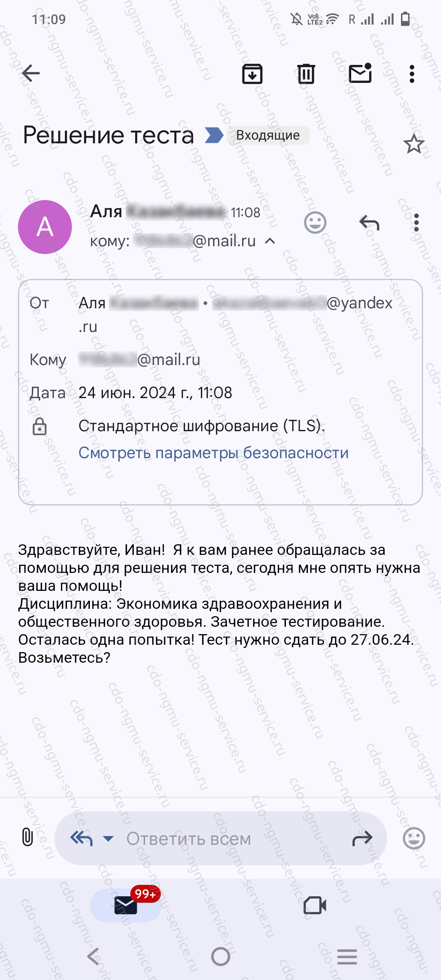Image resolution: width=441 pixels, height=980 pixels.
Task: Open emoji picker at bottom right
Action: [414, 838]
